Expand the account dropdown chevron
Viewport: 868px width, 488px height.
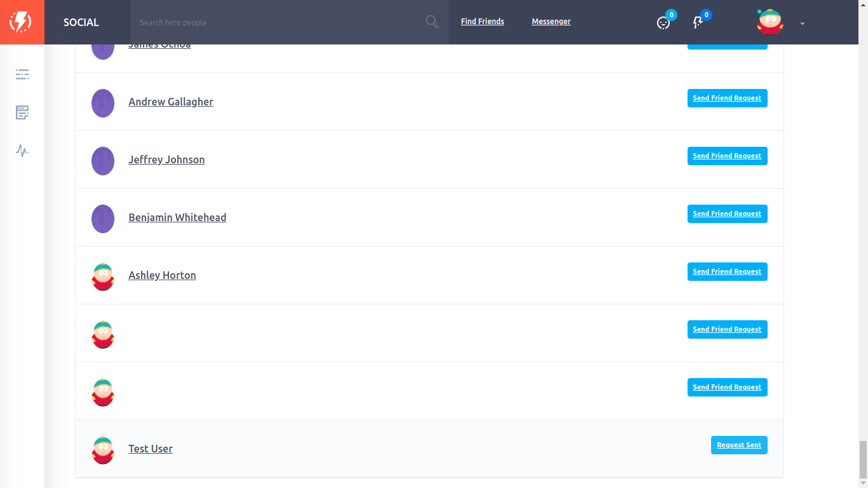(803, 23)
